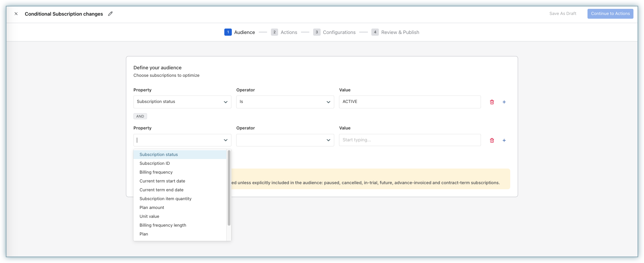
Task: Go to the Review & Publish step
Action: coord(396,32)
